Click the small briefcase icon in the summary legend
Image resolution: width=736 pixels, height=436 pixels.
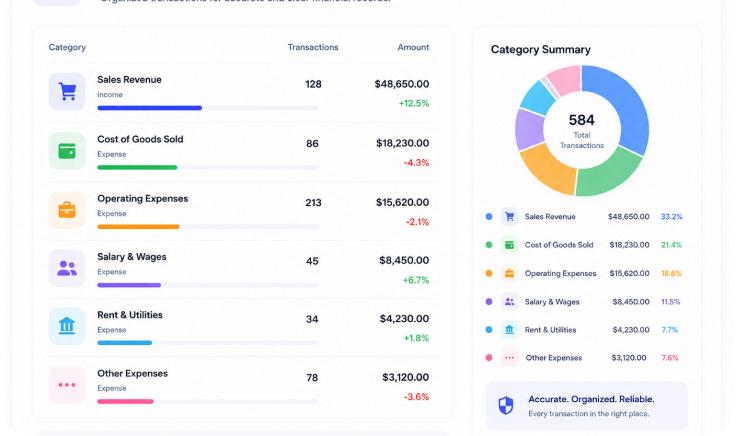click(509, 273)
